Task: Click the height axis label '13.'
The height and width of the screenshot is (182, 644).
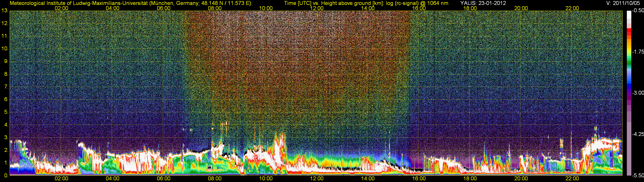Action: [5, 11]
